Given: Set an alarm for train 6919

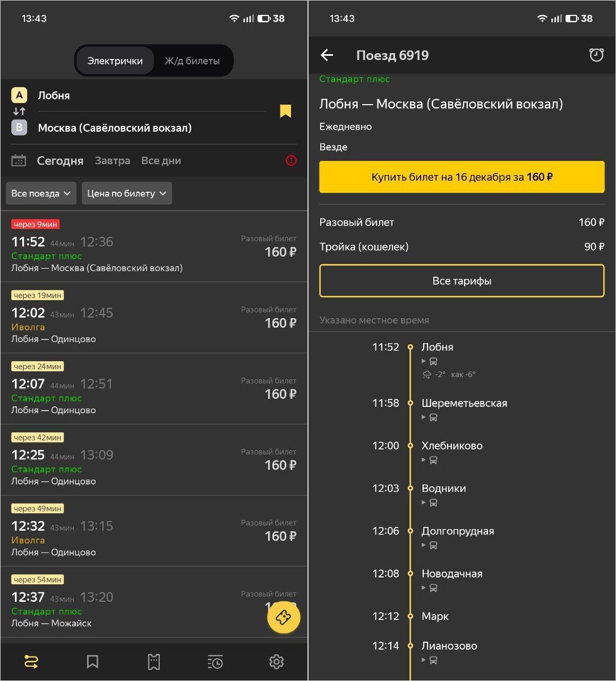Looking at the screenshot, I should (596, 55).
